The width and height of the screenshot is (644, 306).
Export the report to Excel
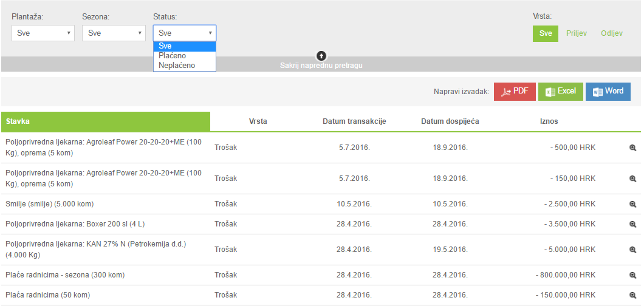pyautogui.click(x=560, y=92)
